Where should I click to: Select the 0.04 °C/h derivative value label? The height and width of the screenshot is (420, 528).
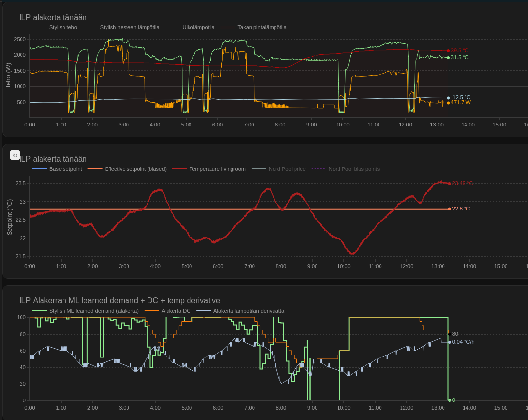coord(463,342)
